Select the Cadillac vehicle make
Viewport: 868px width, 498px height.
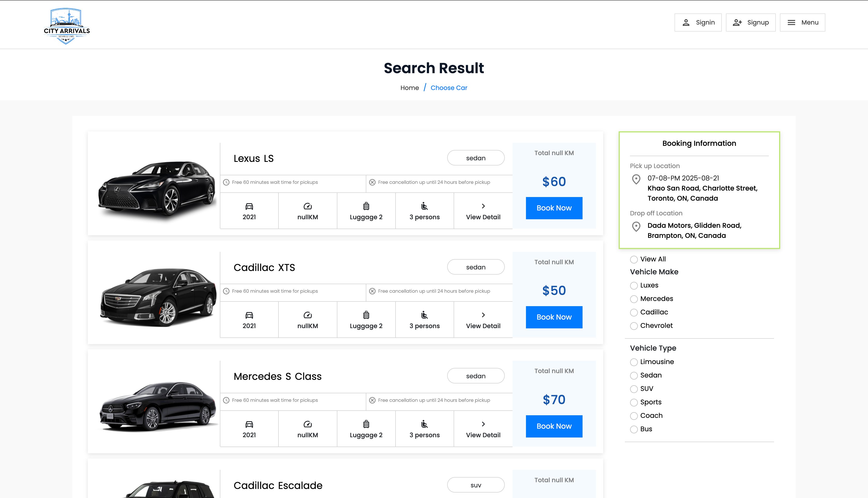click(x=634, y=312)
